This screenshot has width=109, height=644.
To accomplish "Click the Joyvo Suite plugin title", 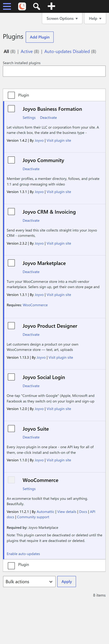I will (x=36, y=429).
